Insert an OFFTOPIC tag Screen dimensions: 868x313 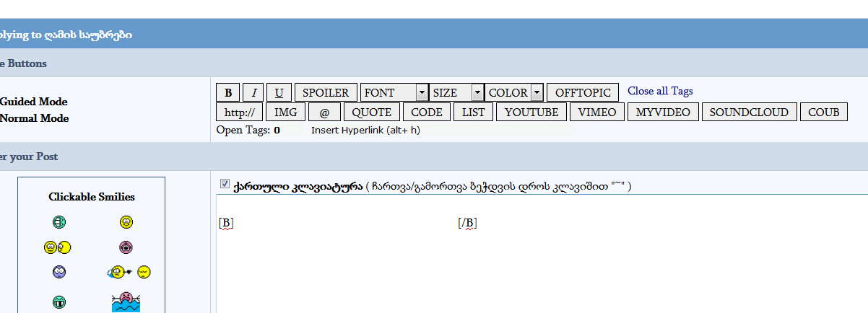coord(583,92)
